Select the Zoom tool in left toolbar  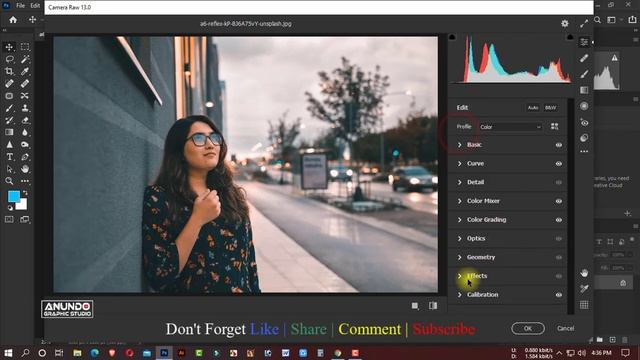click(x=9, y=181)
